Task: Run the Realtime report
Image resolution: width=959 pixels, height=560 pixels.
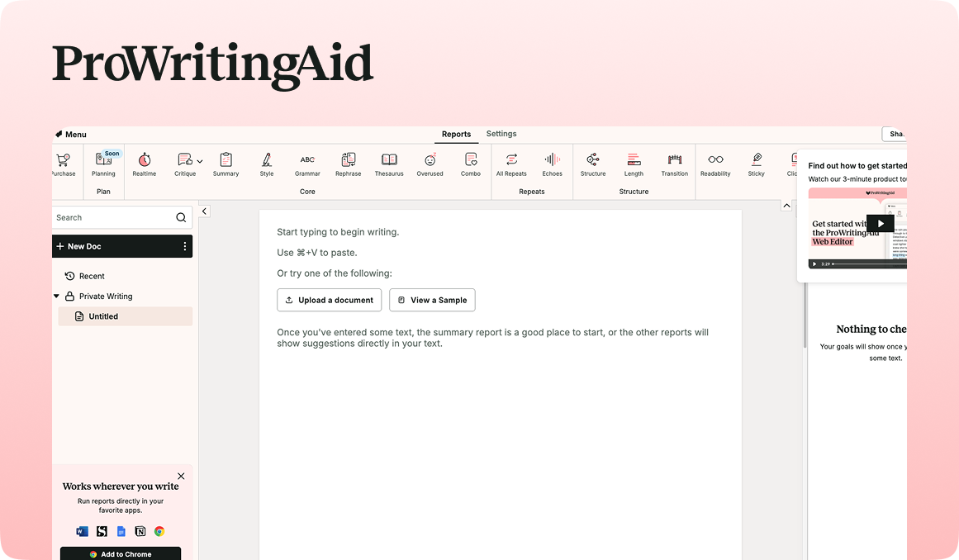Action: pyautogui.click(x=145, y=164)
